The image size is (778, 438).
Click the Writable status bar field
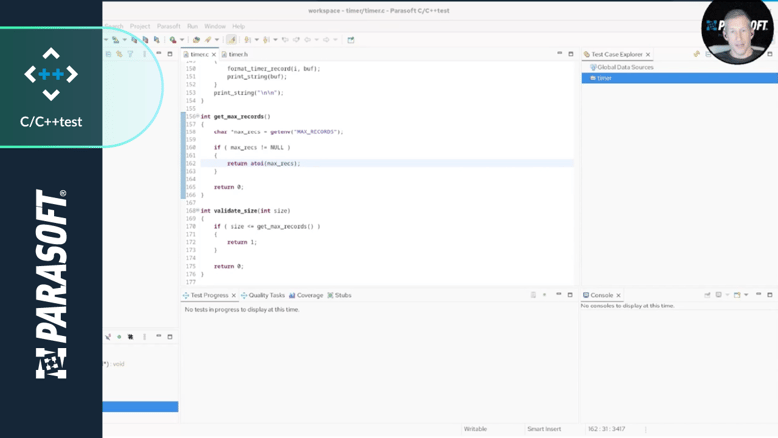tap(475, 429)
